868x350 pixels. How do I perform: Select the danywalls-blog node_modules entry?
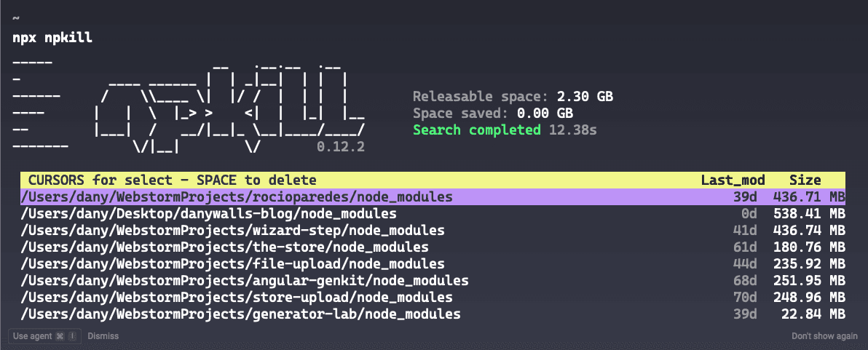[209, 213]
